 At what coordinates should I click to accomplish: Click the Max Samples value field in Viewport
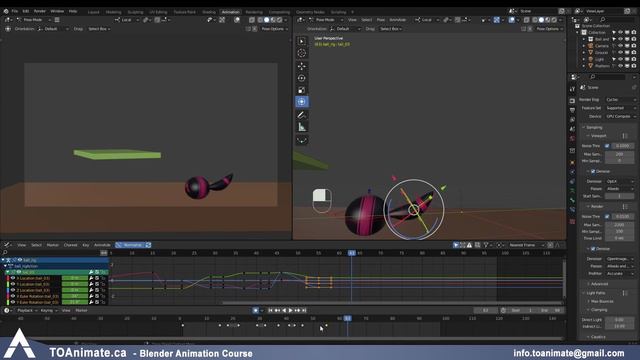pyautogui.click(x=619, y=154)
